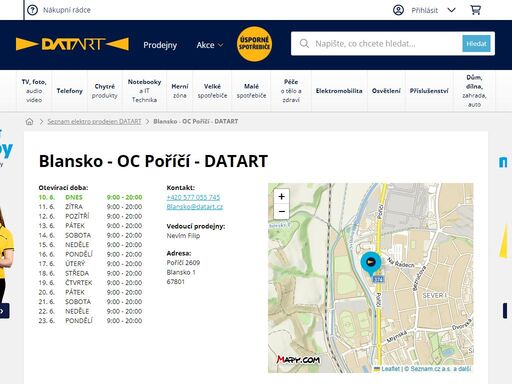The image size is (512, 384).
Task: Zoom out the map with minus button
Action: tap(281, 211)
